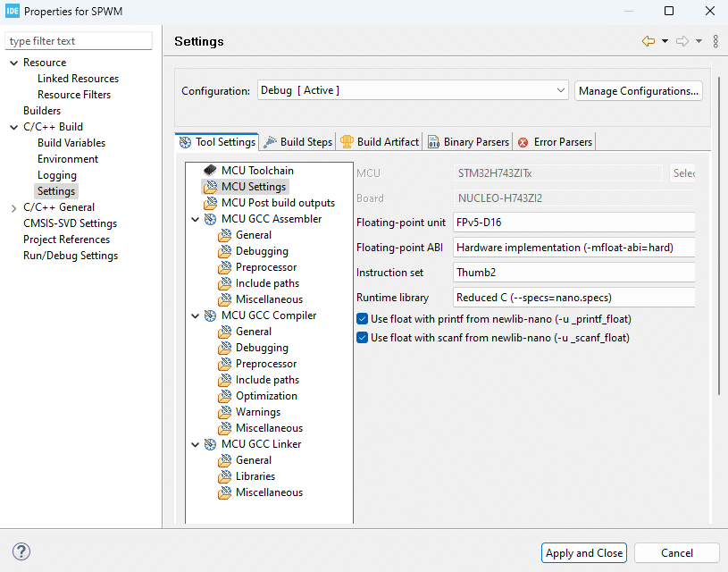This screenshot has width=728, height=572.
Task: Open the Floating-point unit combo box
Action: (x=573, y=223)
